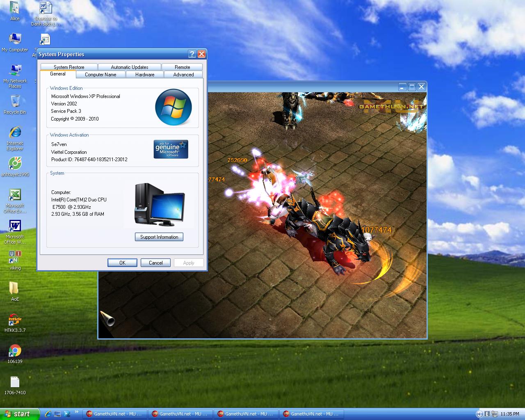Switch to the Automatic Updates tab
The image size is (525, 420).
(x=130, y=67)
